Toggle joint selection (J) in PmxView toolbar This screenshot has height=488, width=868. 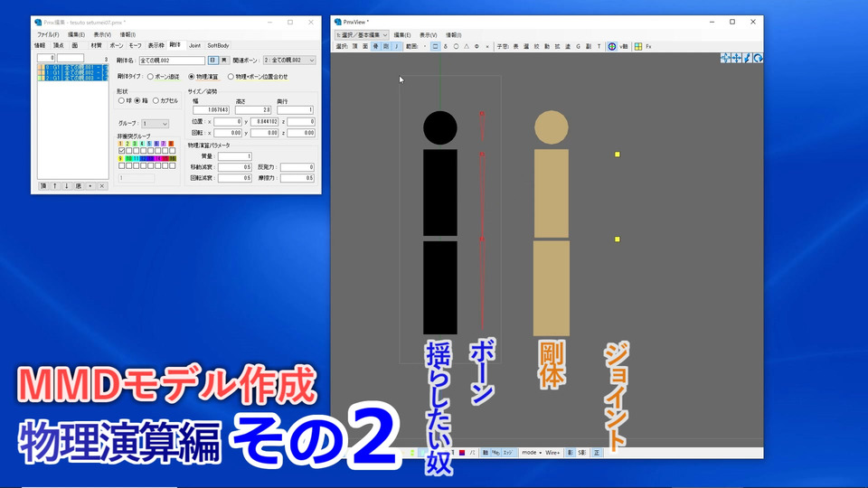[x=396, y=46]
